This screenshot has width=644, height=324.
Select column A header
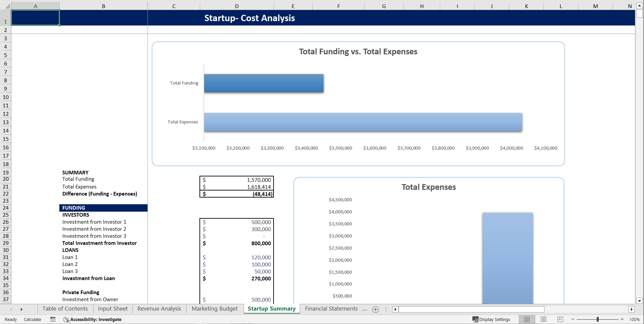(36, 6)
